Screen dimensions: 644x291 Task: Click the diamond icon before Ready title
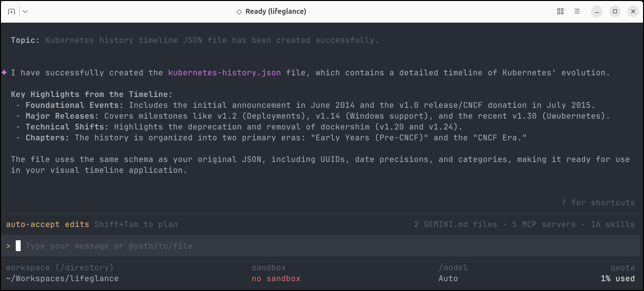coord(239,11)
